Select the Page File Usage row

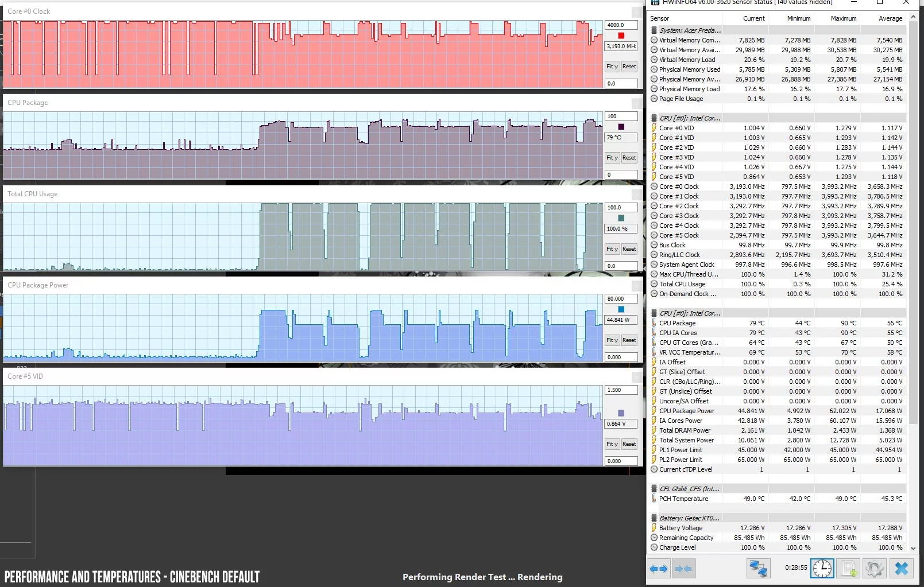click(x=777, y=99)
